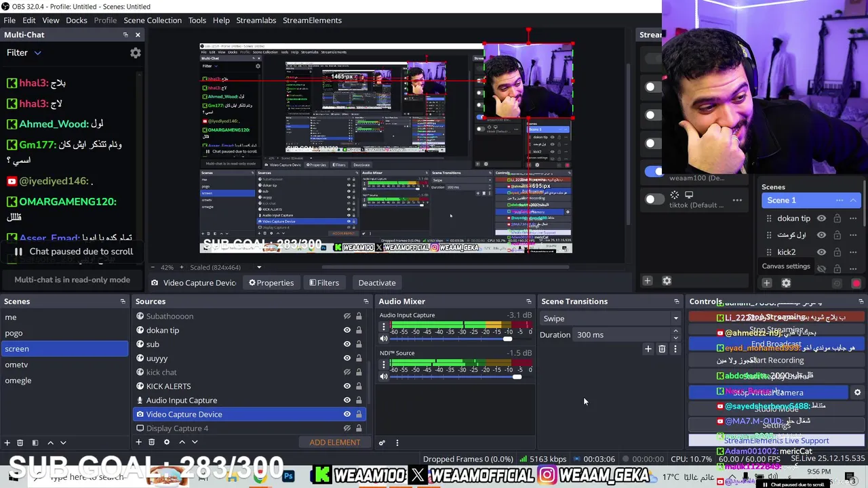Open scene filters icon in Scenes dock
The height and width of the screenshot is (488, 868).
[x=35, y=443]
